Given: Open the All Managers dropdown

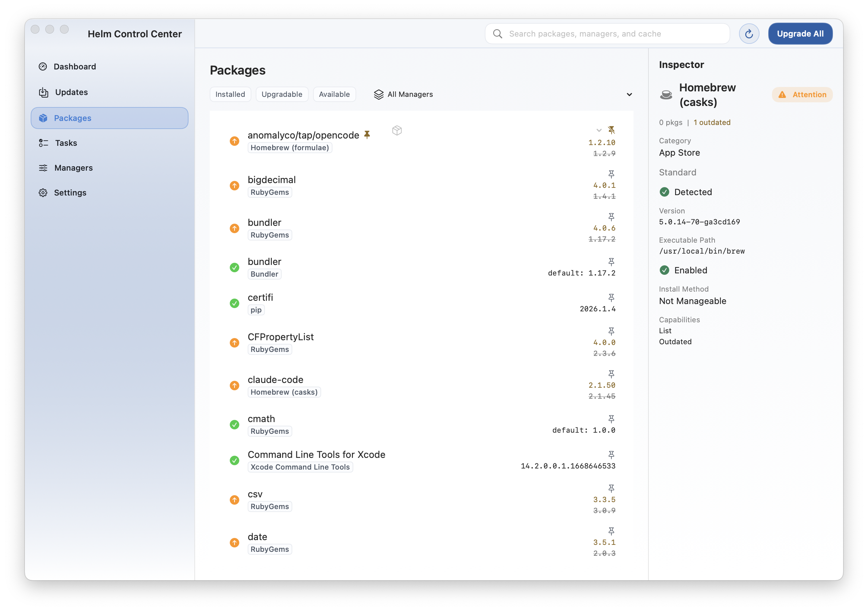Looking at the screenshot, I should 629,94.
